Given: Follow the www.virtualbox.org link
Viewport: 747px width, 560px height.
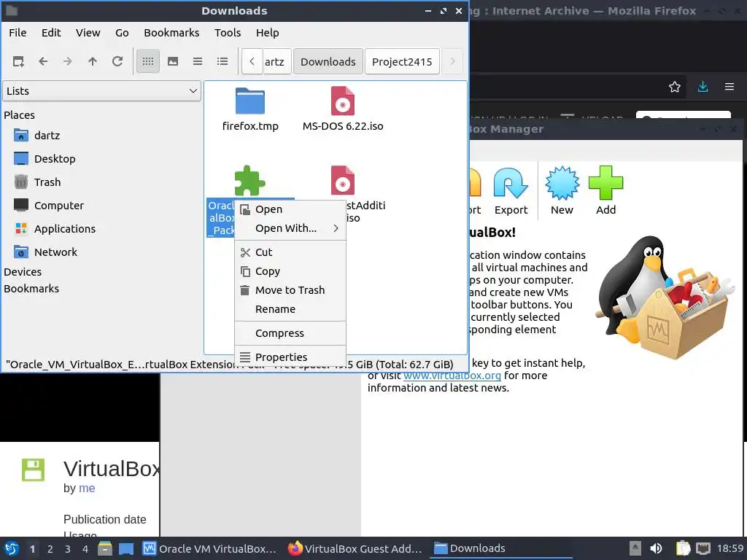Looking at the screenshot, I should pos(452,376).
